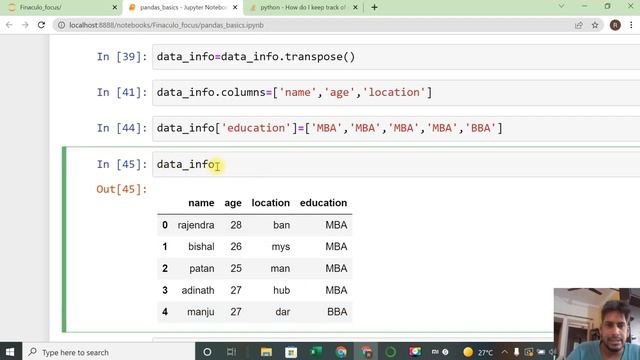
Task: Click the 'ban' location cell
Action: (282, 225)
